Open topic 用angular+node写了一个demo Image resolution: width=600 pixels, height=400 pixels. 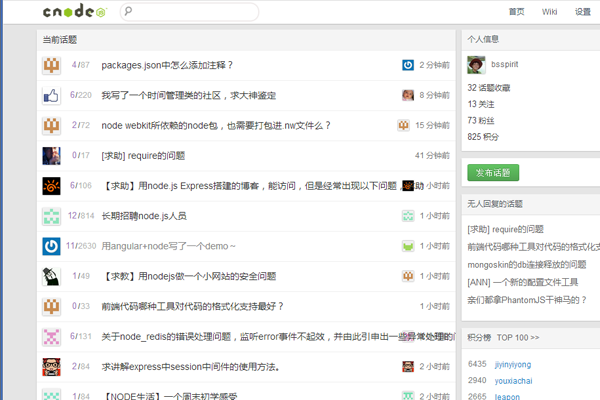[x=168, y=246]
